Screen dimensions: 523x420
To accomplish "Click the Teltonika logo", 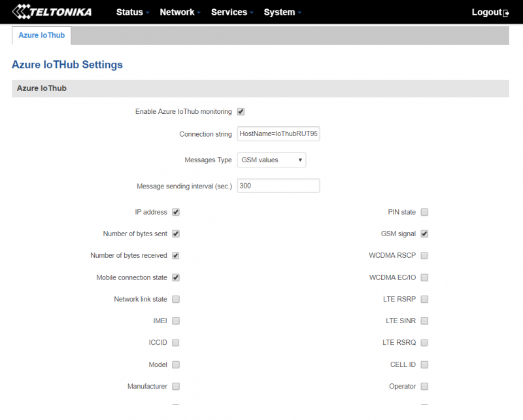I will point(52,12).
